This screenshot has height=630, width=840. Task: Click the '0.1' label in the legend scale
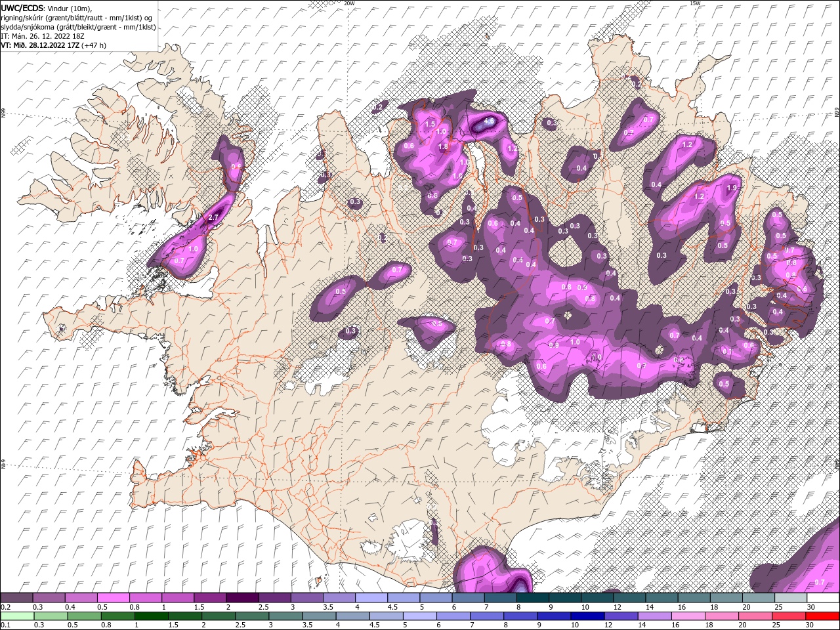click(x=5, y=625)
